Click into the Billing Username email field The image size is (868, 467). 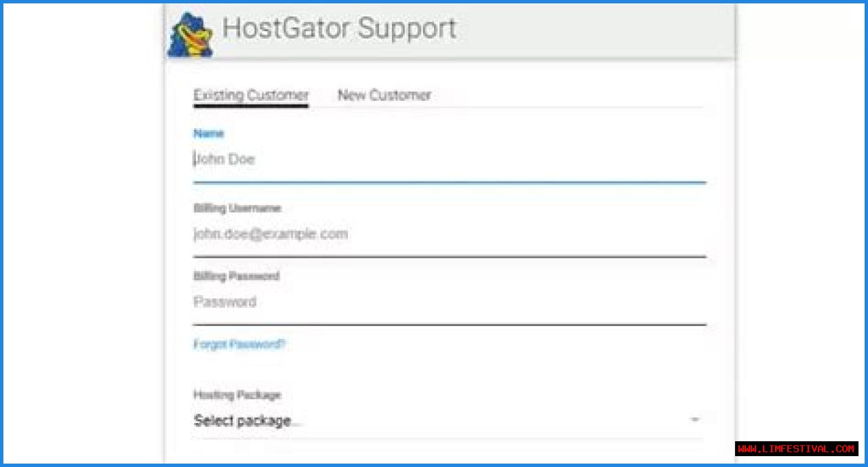448,235
